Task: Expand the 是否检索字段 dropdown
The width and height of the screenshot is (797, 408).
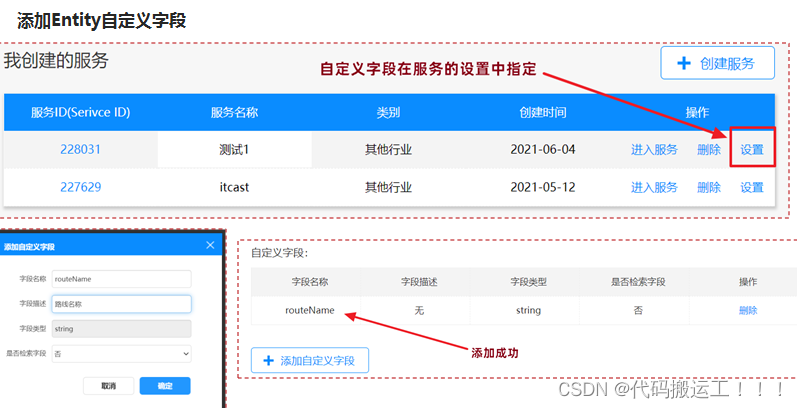Action: pos(121,353)
